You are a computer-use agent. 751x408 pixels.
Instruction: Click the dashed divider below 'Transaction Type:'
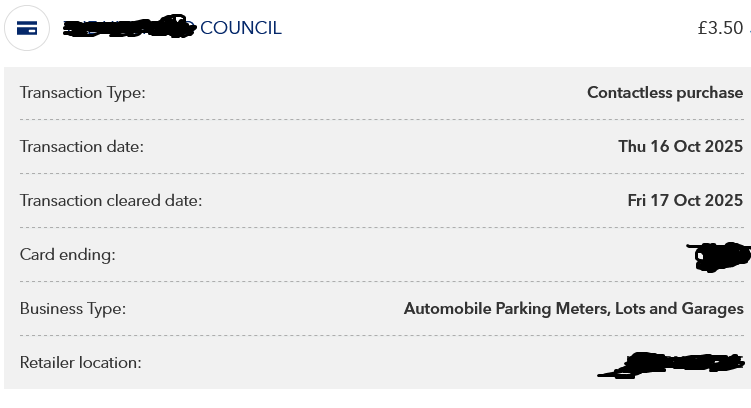381,120
